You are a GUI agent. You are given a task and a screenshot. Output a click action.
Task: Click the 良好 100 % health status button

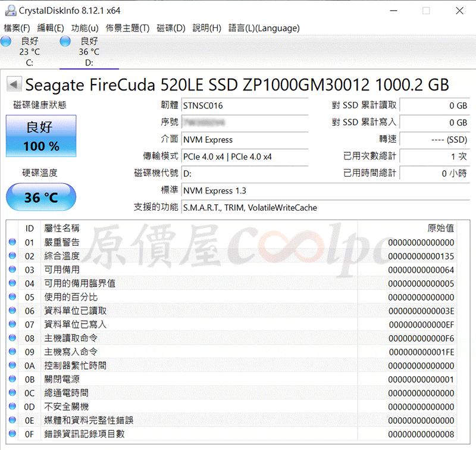(41, 136)
